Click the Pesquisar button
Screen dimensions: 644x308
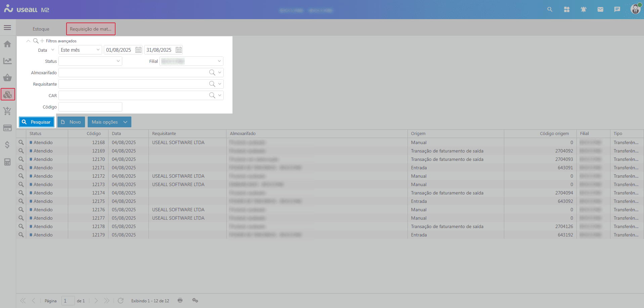click(37, 122)
